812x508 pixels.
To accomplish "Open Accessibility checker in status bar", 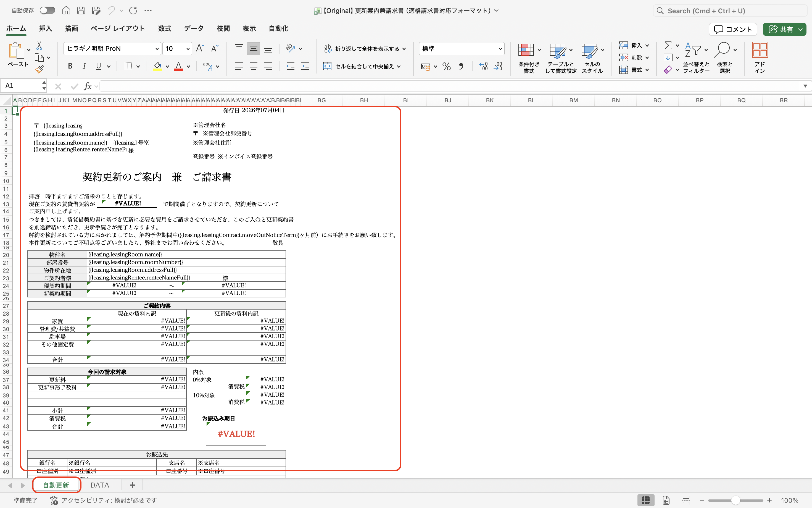I will (x=103, y=500).
